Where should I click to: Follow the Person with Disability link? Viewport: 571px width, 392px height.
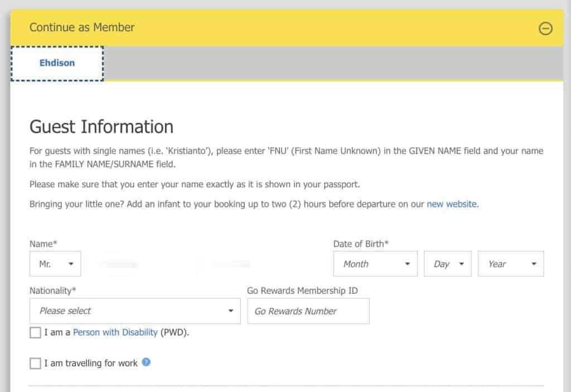coord(115,332)
